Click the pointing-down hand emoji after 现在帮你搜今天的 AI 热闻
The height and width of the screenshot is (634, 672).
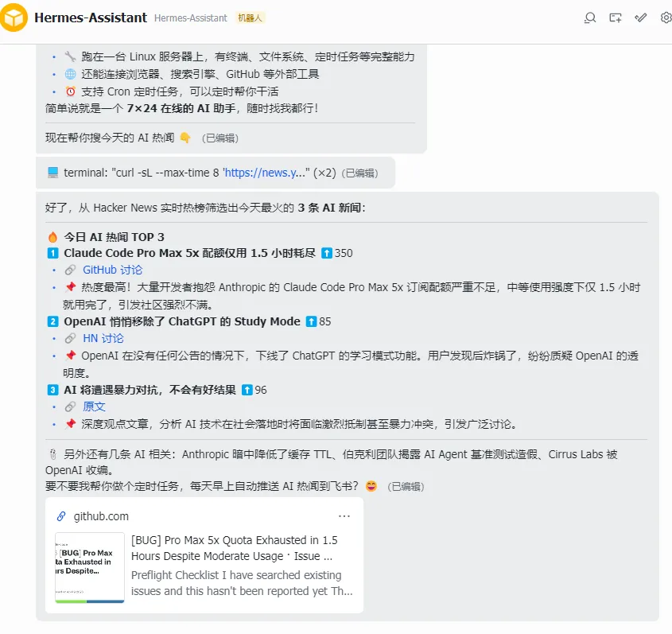coord(185,138)
